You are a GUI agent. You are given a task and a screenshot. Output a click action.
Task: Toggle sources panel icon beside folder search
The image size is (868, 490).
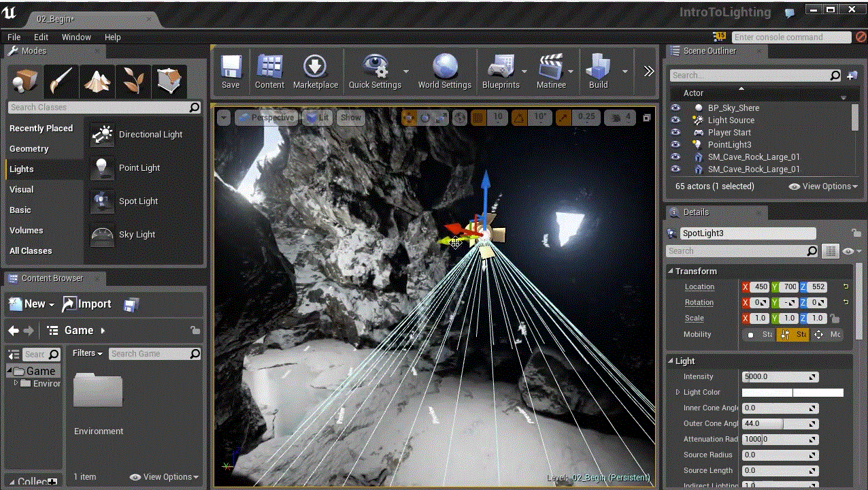coord(13,354)
